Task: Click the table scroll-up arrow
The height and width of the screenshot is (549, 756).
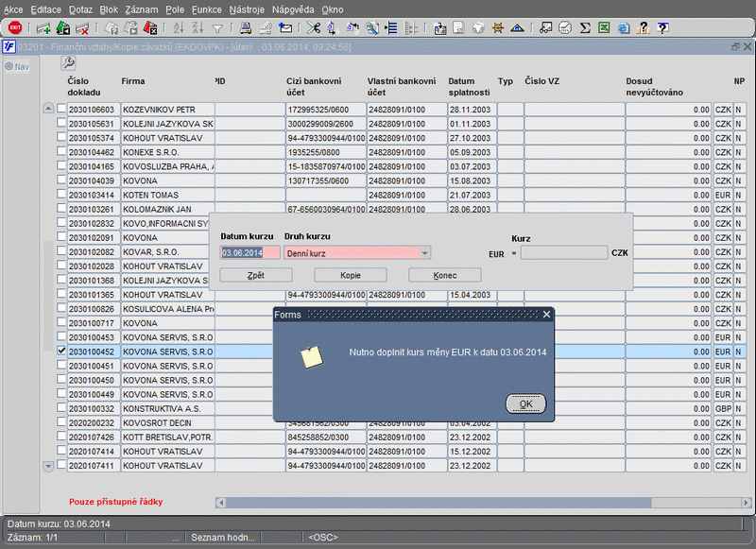Action: (48, 109)
